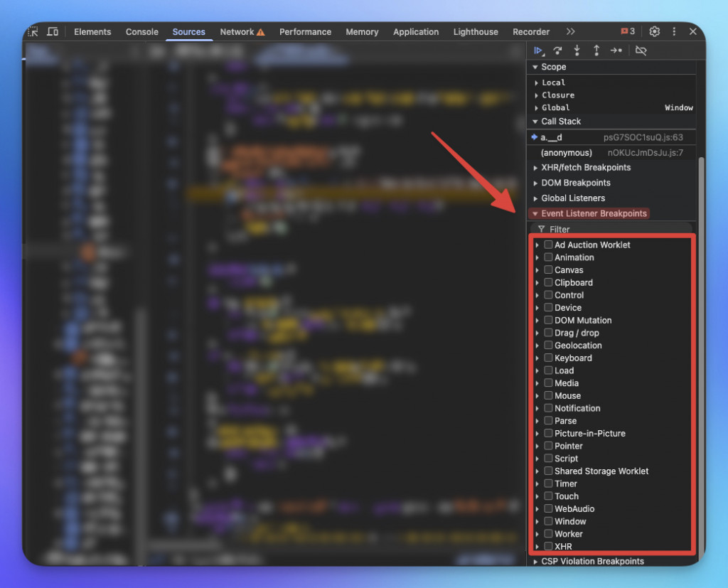Check the Timer breakpoints checkbox
Screen dimensions: 728x588
coord(548,483)
